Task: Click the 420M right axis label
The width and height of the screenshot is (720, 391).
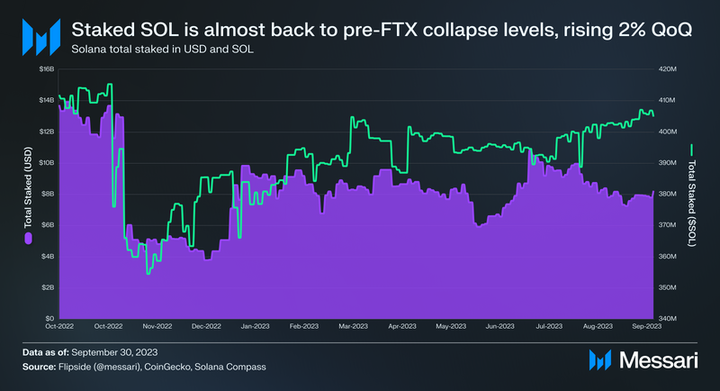Action: pyautogui.click(x=667, y=69)
